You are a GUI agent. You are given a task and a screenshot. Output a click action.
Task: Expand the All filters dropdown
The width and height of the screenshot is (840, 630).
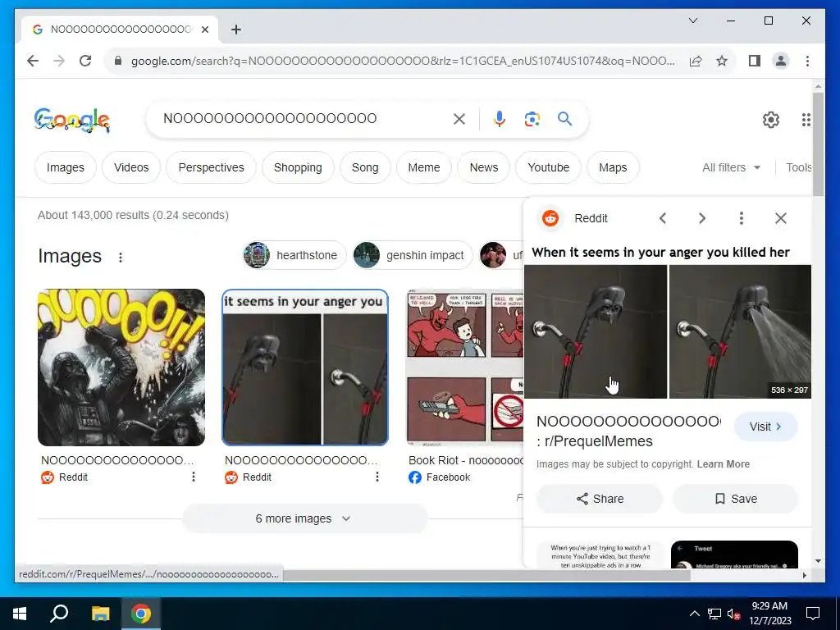[731, 167]
